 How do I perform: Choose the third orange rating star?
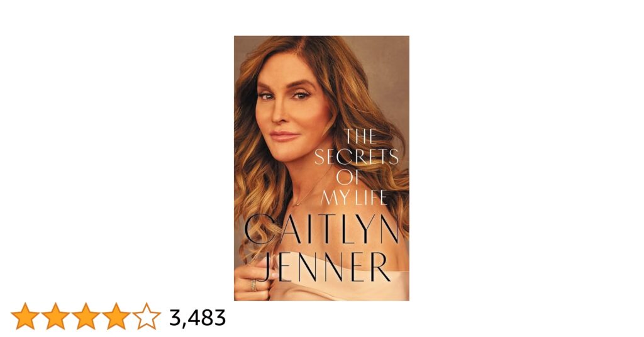86,316
